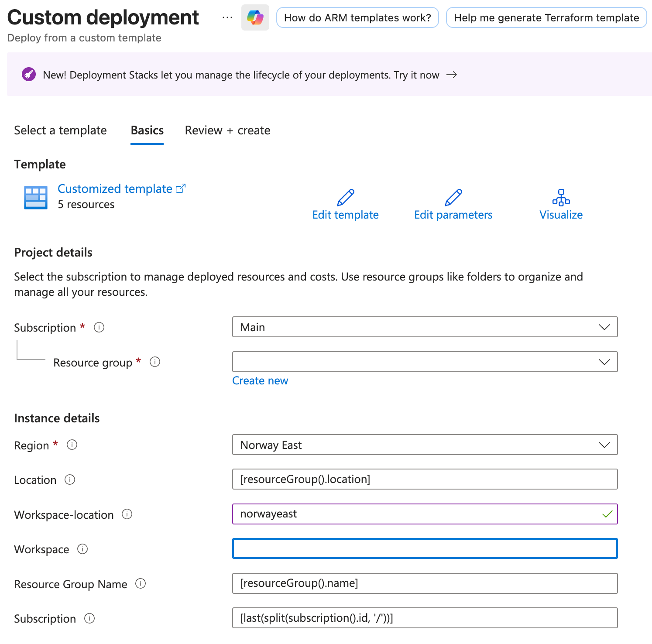Click info icon next to Workspace-location
The width and height of the screenshot is (652, 644).
pyautogui.click(x=127, y=514)
